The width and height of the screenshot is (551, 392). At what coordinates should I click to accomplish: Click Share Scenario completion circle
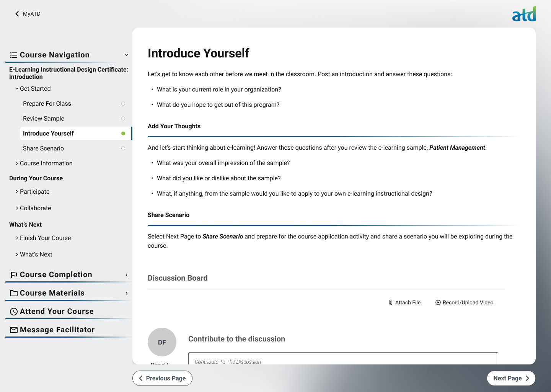coord(123,149)
